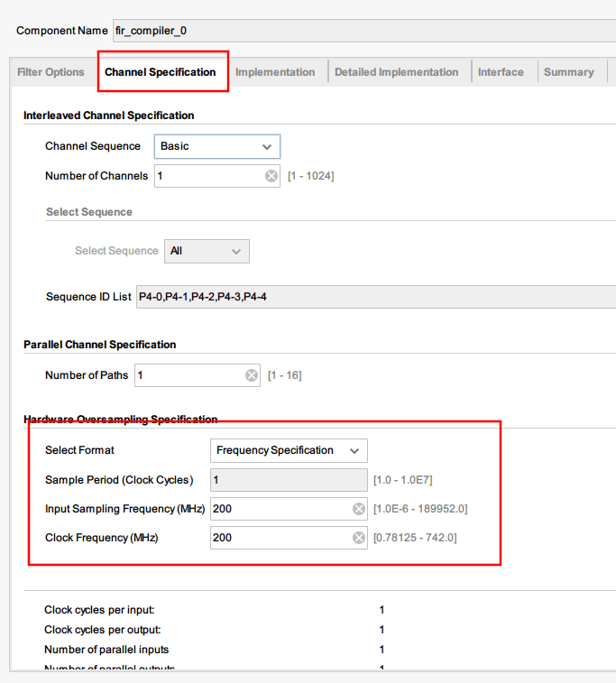Open the Implementation tab
616x683 pixels.
[x=275, y=72]
